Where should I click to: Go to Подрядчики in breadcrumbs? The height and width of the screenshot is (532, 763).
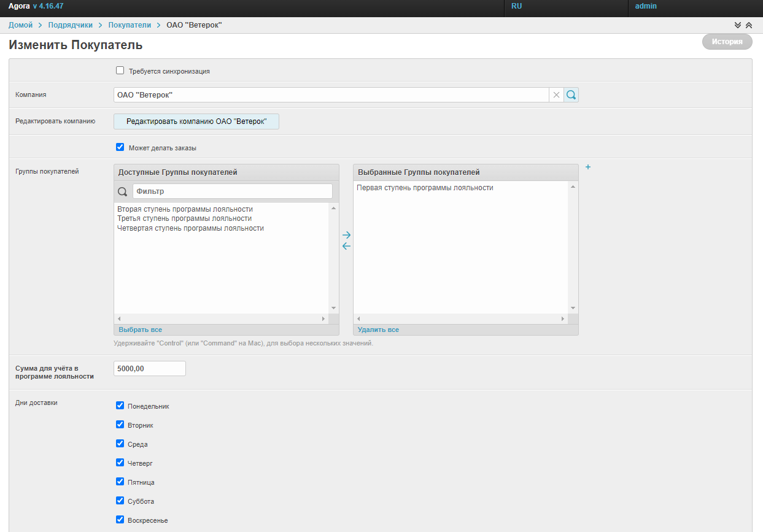click(x=70, y=25)
